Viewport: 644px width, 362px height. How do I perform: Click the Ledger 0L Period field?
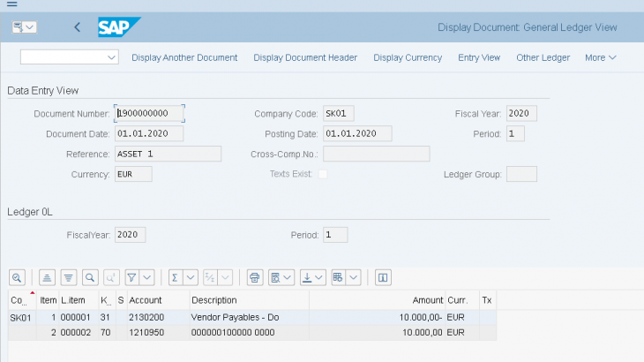point(335,235)
